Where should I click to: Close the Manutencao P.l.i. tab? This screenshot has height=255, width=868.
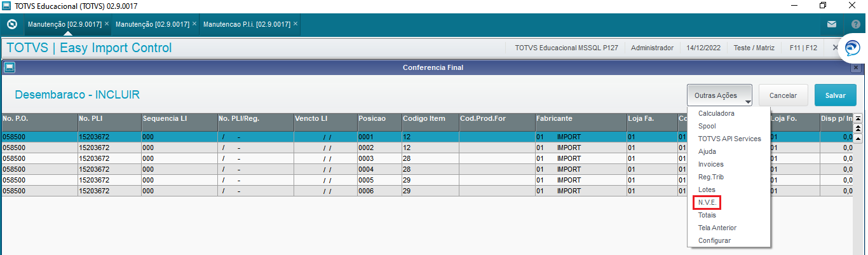[295, 24]
